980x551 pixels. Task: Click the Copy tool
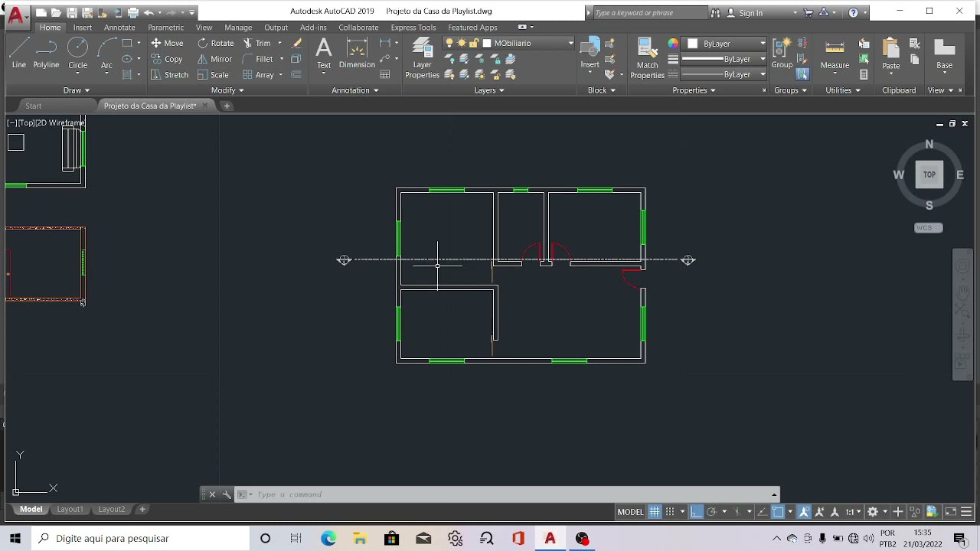tap(167, 59)
